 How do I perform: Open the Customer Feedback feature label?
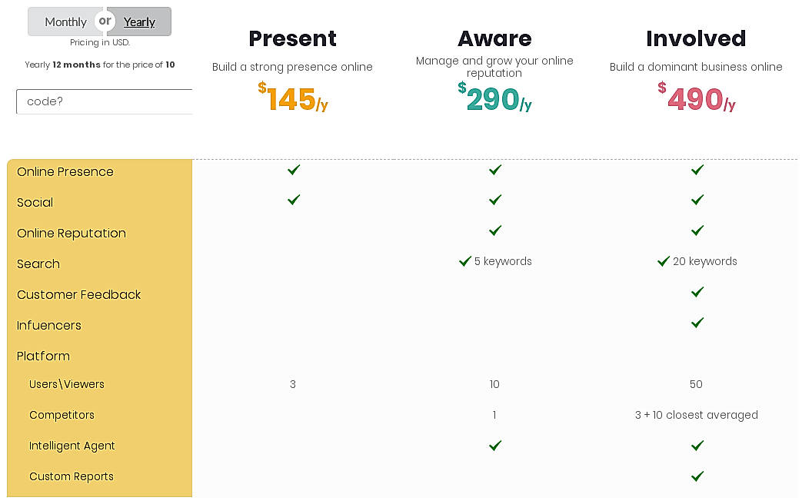[x=79, y=294]
